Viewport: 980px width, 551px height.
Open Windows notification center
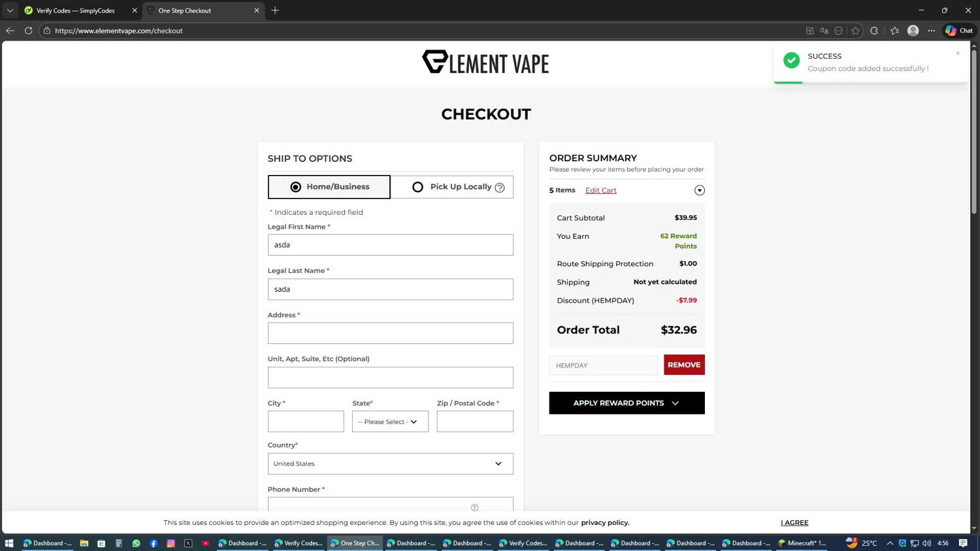tap(963, 543)
